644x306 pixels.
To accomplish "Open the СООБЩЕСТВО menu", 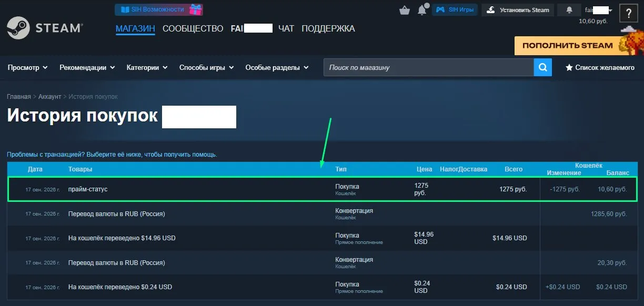I will (x=193, y=28).
